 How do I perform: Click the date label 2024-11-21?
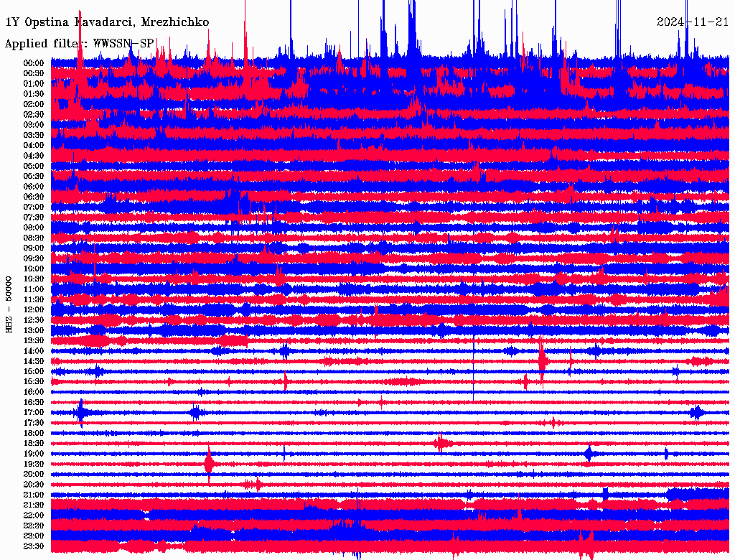[693, 22]
